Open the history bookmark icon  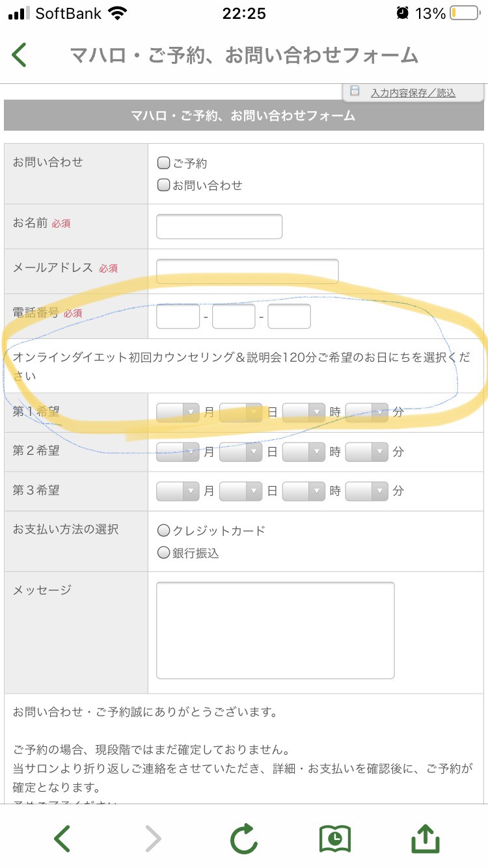(335, 839)
